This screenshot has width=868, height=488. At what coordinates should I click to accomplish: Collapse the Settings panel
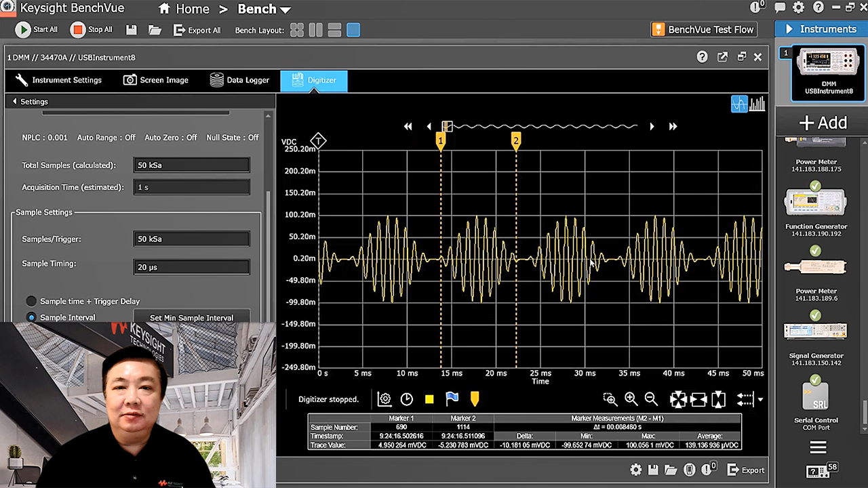14,101
